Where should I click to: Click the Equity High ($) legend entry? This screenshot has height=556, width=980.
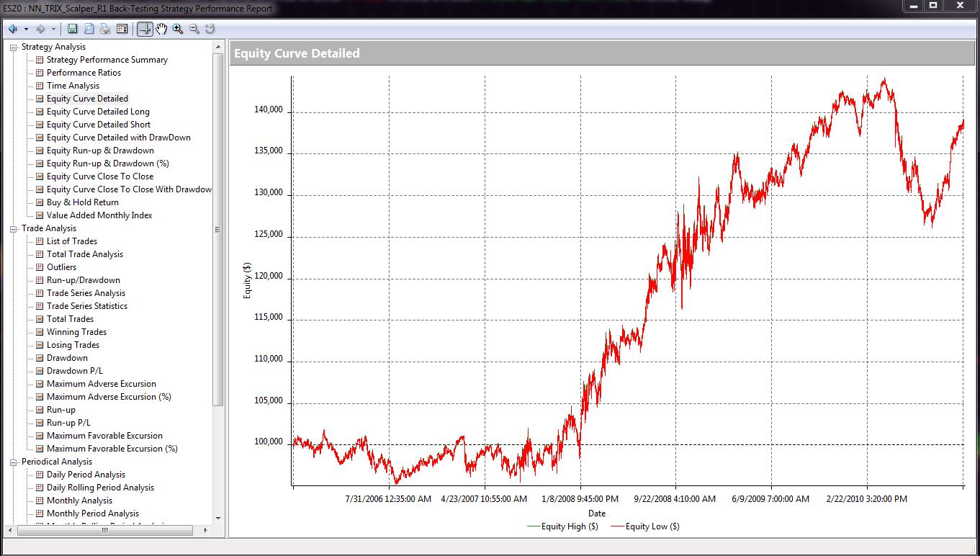click(x=562, y=526)
